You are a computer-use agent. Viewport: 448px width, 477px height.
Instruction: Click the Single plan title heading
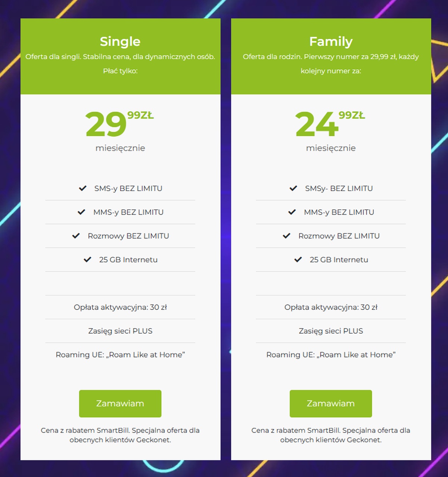[120, 41]
